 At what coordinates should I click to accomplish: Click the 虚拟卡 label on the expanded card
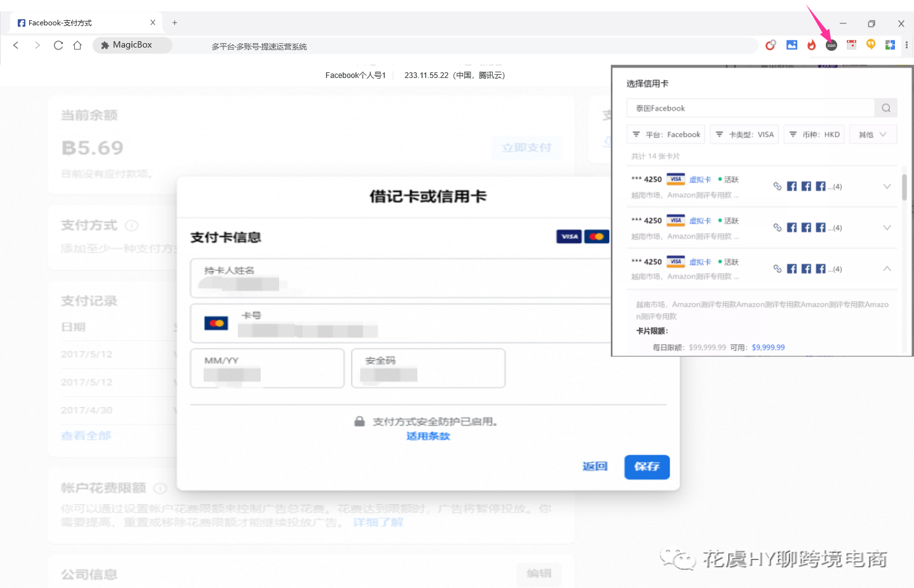tap(700, 262)
